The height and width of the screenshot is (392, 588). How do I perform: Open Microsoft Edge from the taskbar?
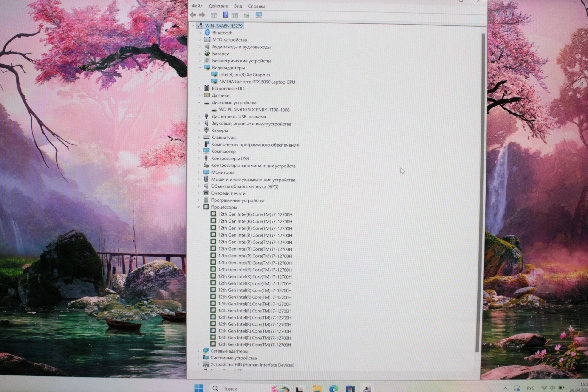tap(333, 388)
